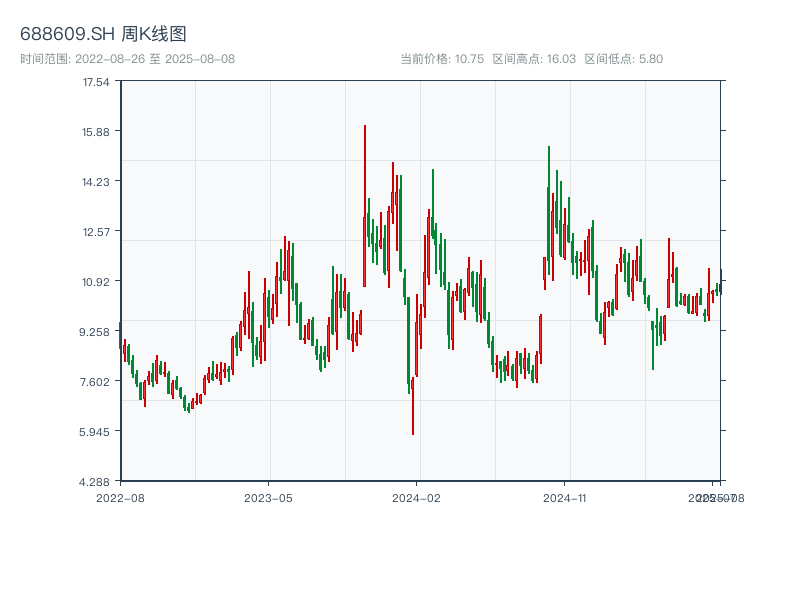Click the 17.54 y-axis label

(96, 82)
